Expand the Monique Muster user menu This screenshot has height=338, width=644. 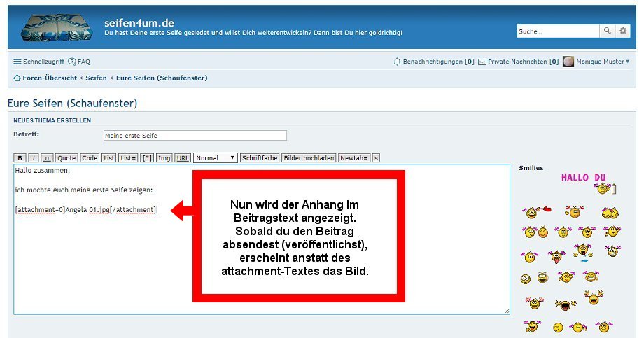pos(603,62)
